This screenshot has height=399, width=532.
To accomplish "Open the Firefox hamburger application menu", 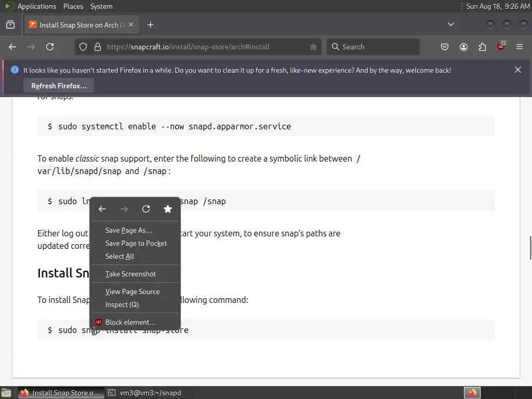I will click(x=520, y=47).
